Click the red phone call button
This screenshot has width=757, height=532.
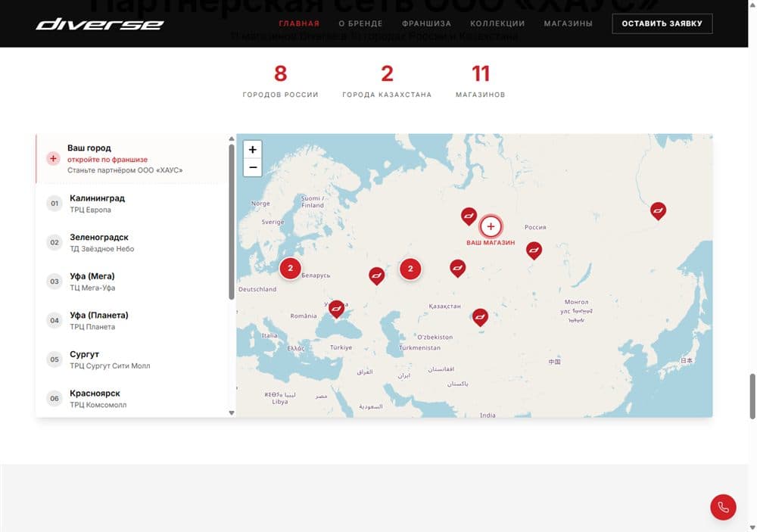tap(723, 507)
